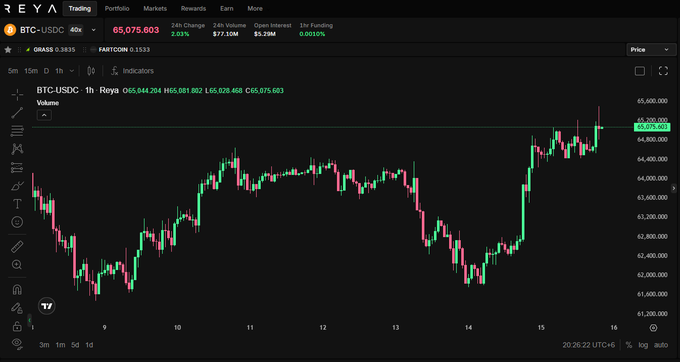This screenshot has height=362, width=680.
Task: Click the chart layout square icon
Action: (x=640, y=71)
